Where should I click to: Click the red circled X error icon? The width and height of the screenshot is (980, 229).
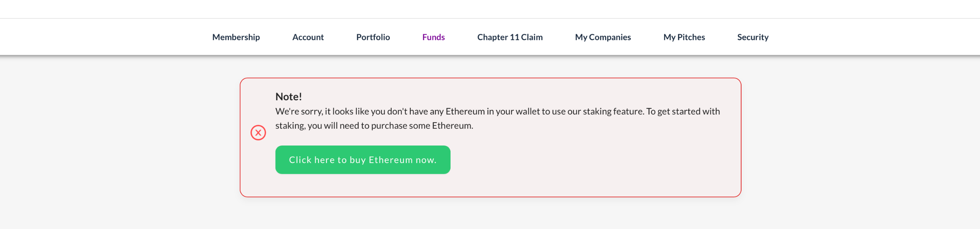(x=258, y=132)
